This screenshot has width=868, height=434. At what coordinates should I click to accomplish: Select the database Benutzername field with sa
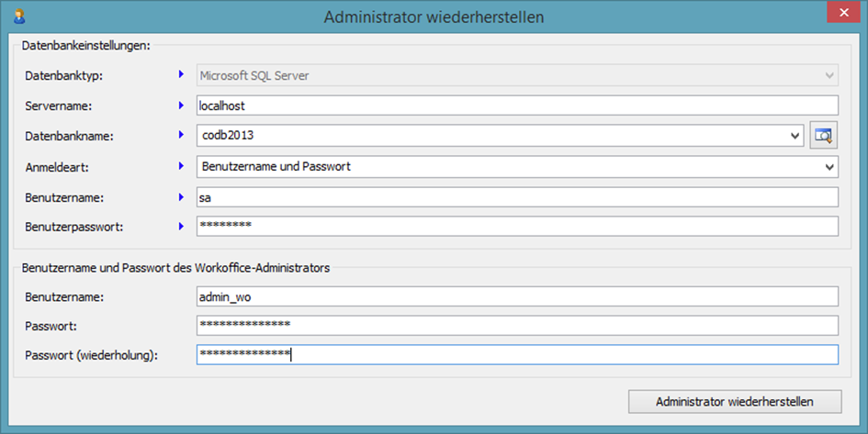[517, 197]
